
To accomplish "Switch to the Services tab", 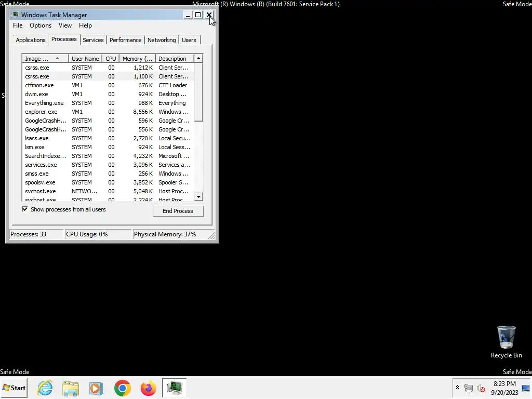I will click(93, 40).
